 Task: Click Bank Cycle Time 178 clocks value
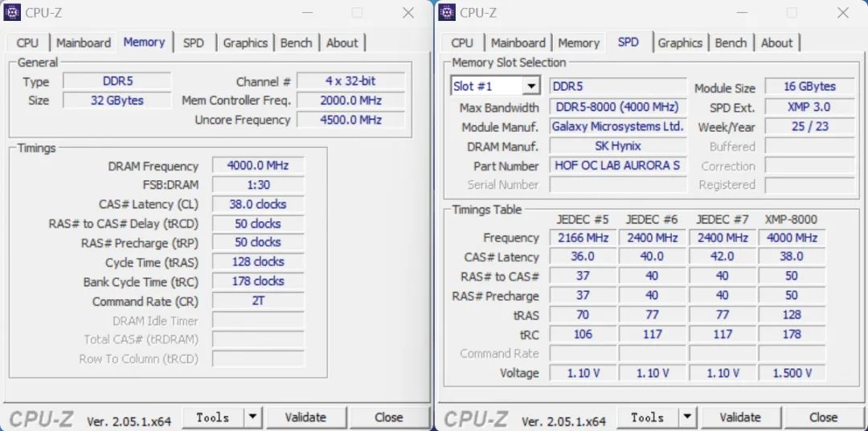click(258, 281)
